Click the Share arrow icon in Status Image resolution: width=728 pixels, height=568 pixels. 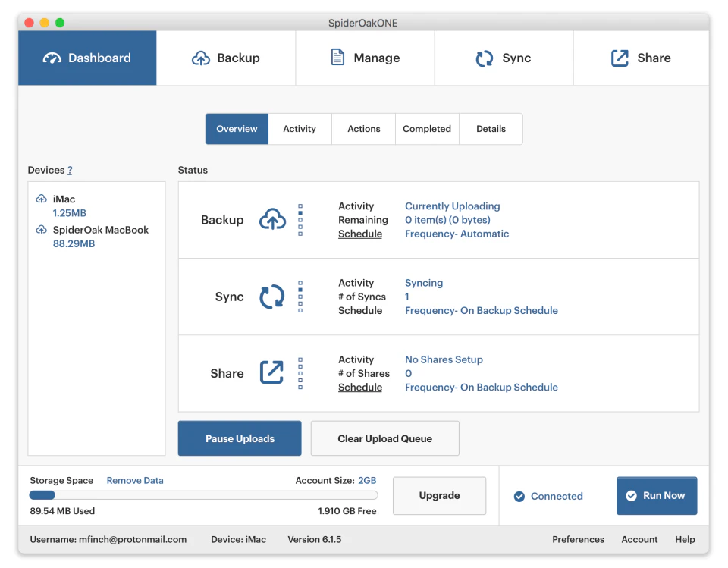click(x=272, y=372)
